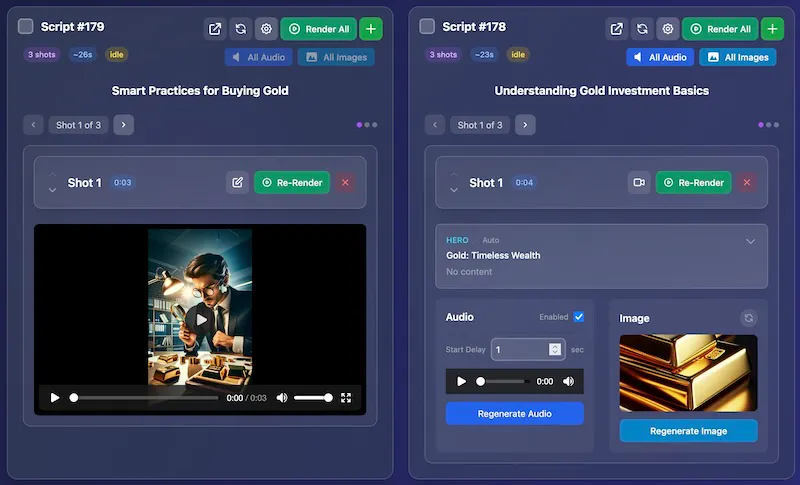Go to next shot in Script #179
This screenshot has width=800, height=485.
point(123,125)
